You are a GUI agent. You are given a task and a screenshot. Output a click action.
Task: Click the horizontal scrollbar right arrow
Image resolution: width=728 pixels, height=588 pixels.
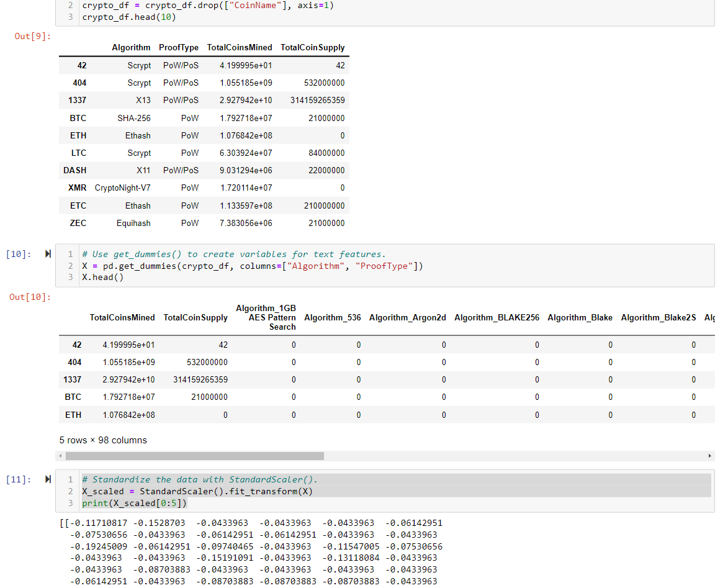click(710, 456)
